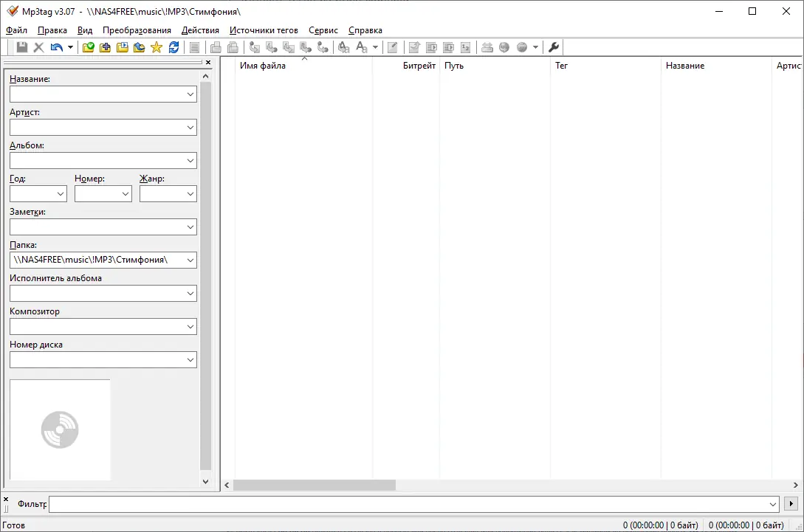The height and width of the screenshot is (532, 804).
Task: Open the Источники тегов menu
Action: 264,30
